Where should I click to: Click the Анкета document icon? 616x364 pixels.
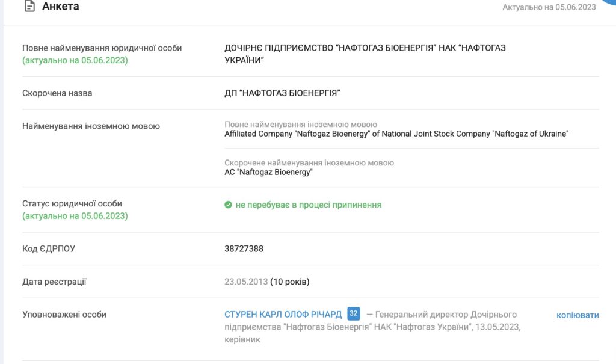pos(29,7)
